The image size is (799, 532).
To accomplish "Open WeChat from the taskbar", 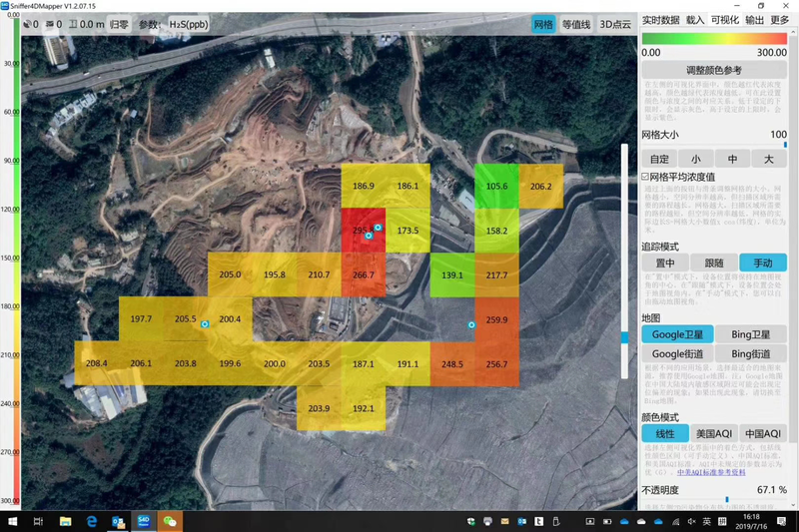I will tap(170, 521).
